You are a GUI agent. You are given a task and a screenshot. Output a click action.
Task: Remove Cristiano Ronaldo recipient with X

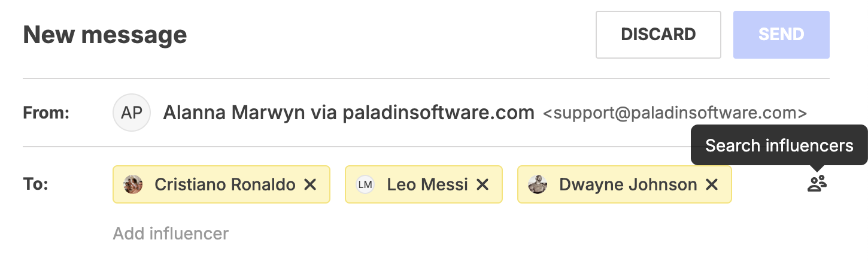(x=310, y=184)
